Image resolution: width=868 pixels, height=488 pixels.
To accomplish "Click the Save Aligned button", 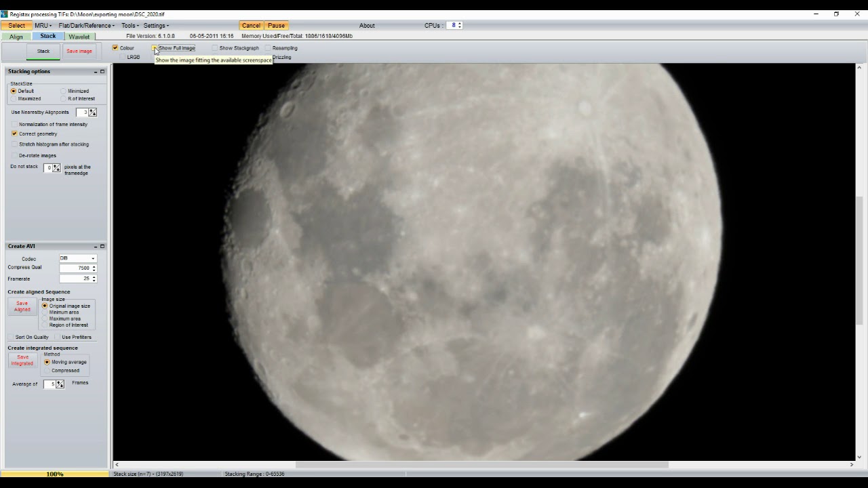I will click(22, 306).
